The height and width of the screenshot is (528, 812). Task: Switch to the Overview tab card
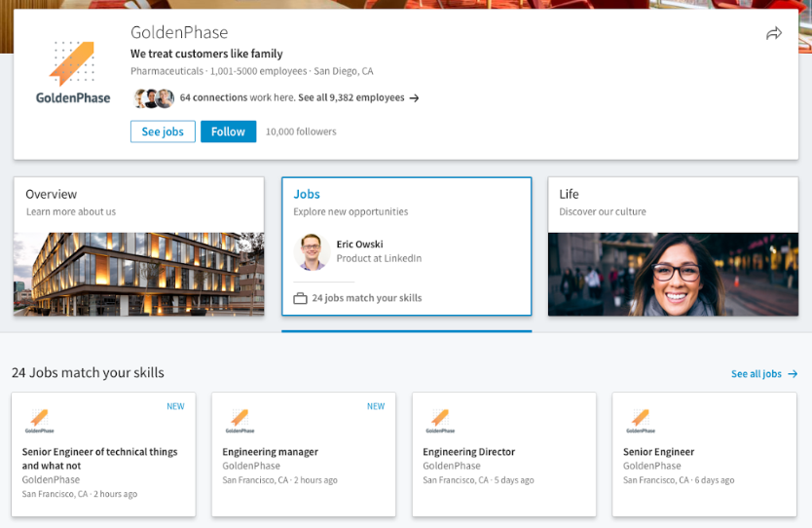click(x=139, y=246)
